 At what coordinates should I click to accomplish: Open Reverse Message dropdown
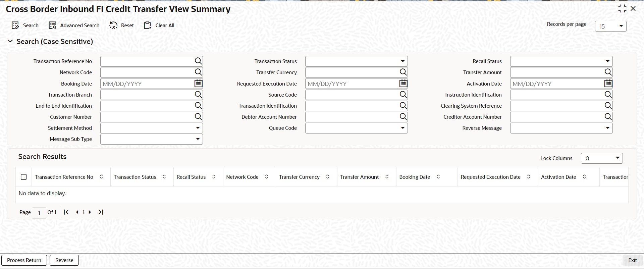click(561, 128)
